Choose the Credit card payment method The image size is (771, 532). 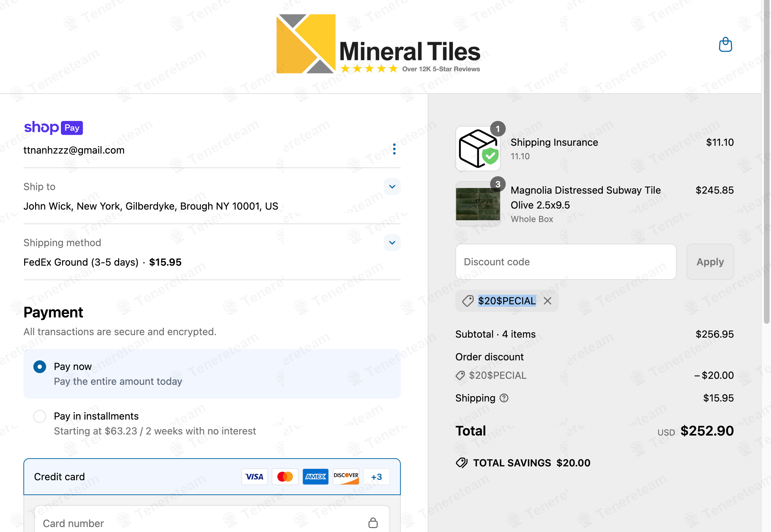coord(59,477)
